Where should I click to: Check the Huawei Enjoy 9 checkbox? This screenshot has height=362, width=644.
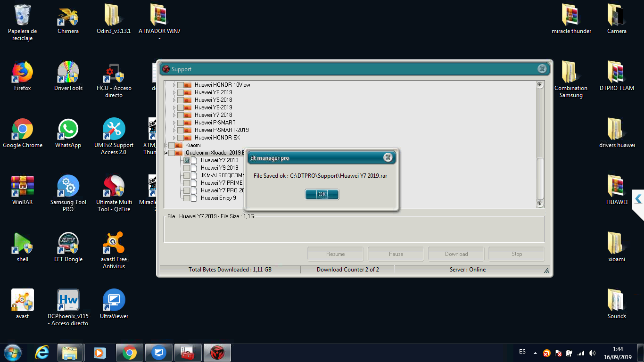coord(187,198)
